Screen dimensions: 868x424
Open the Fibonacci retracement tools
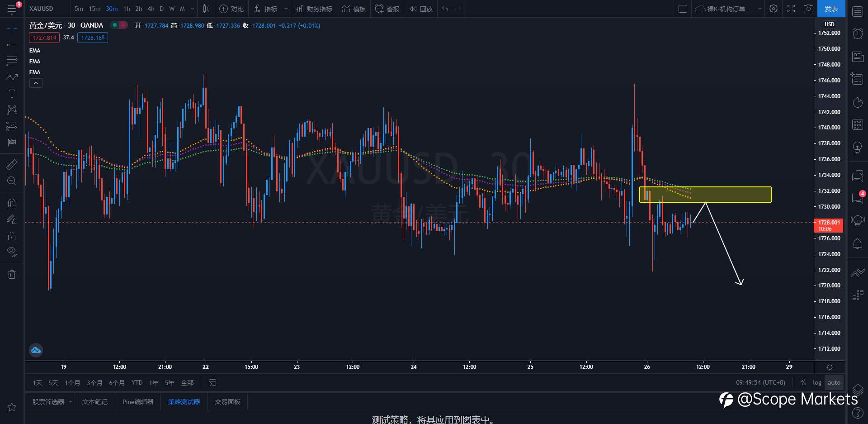pos(12,61)
